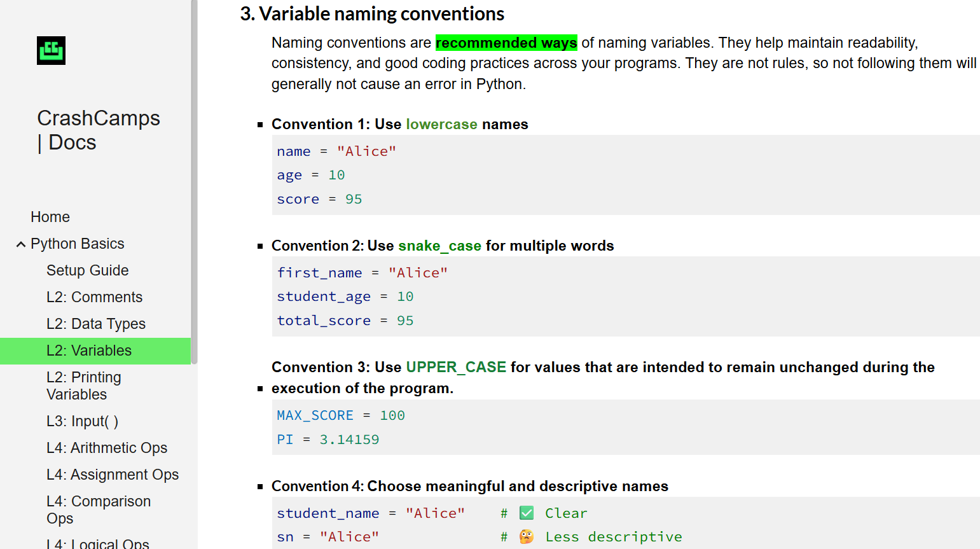Click the green 'lowercase' word in Convention 1

pyautogui.click(x=441, y=124)
